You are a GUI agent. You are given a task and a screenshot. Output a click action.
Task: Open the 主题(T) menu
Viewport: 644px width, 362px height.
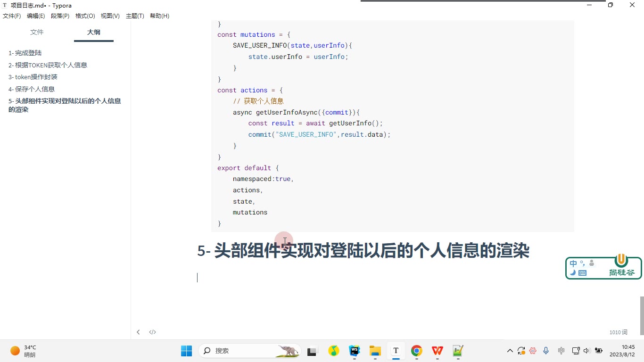(135, 16)
